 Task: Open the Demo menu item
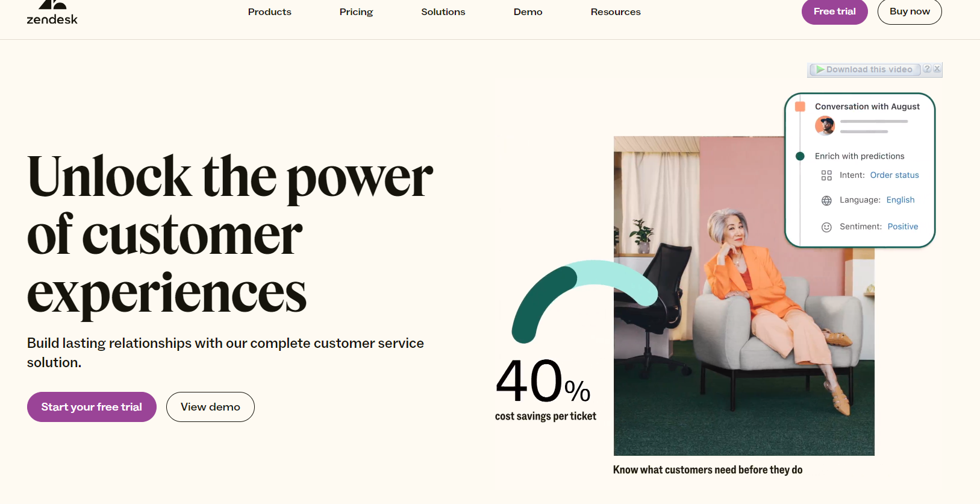click(528, 12)
